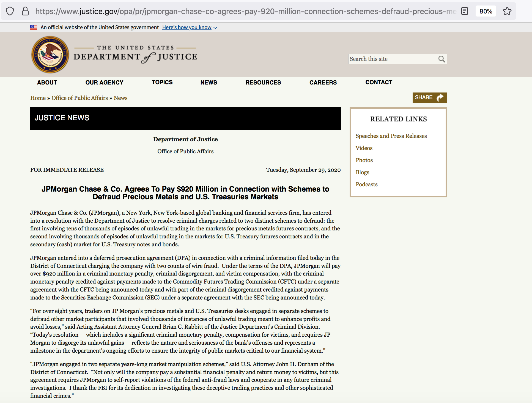Viewport: 532px width, 403px height.
Task: Click the RELATED LINKS heading
Action: (398, 119)
